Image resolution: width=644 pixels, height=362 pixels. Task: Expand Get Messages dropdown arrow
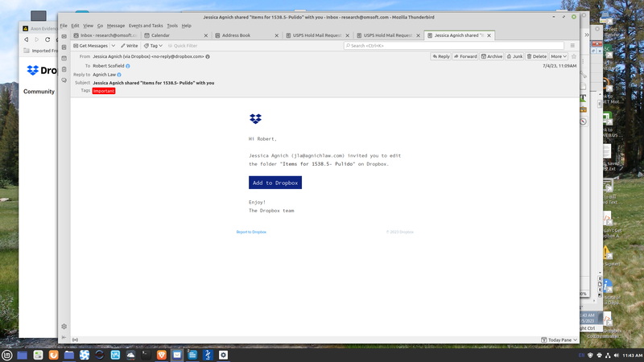[x=114, y=46]
